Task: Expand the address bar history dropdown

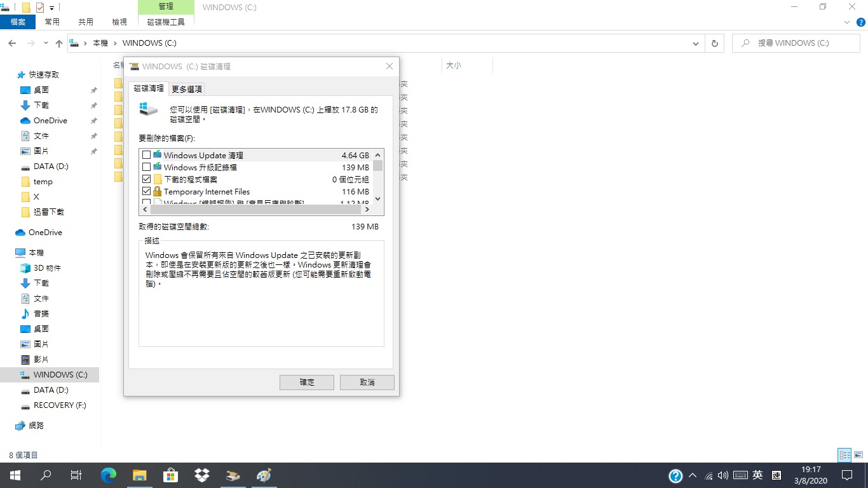Action: [696, 43]
